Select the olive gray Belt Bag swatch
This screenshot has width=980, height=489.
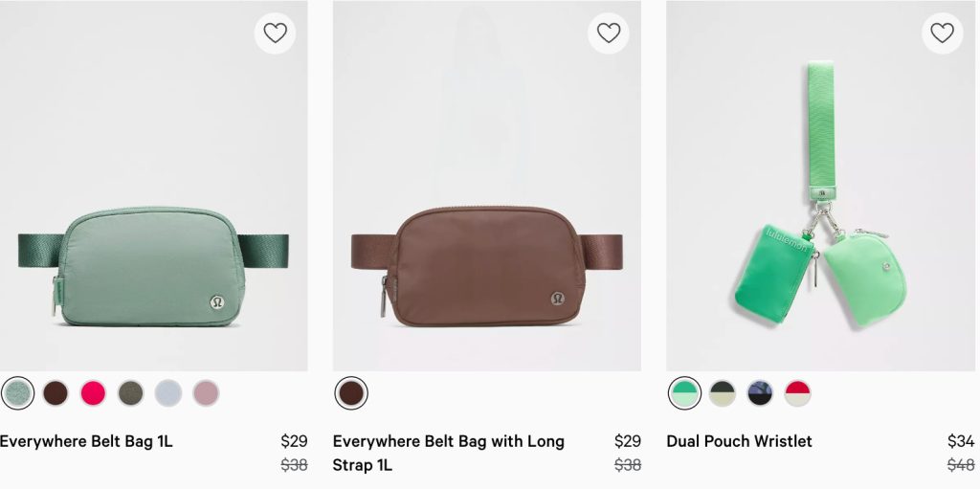tap(130, 392)
